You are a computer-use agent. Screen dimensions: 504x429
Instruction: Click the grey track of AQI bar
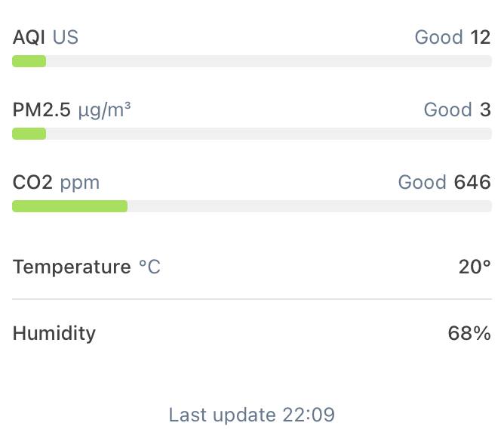(269, 61)
